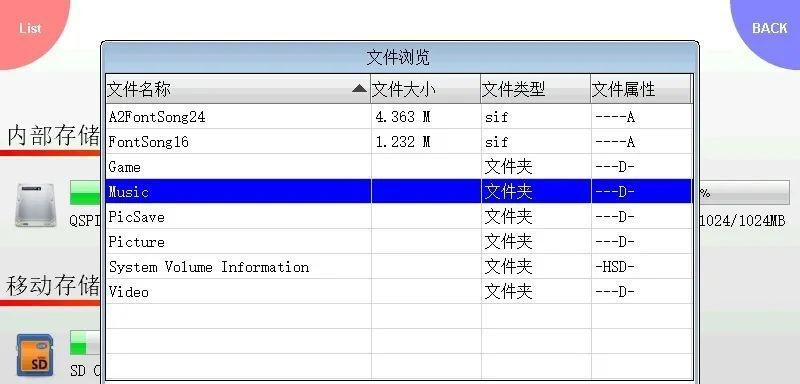Sort by the 文件名称 column header
This screenshot has height=384, width=800.
click(238, 90)
